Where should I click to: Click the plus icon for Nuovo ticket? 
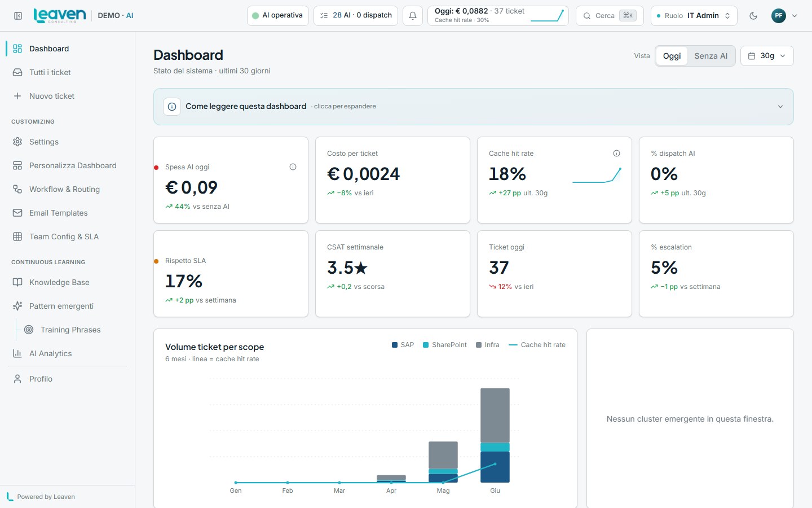point(17,96)
